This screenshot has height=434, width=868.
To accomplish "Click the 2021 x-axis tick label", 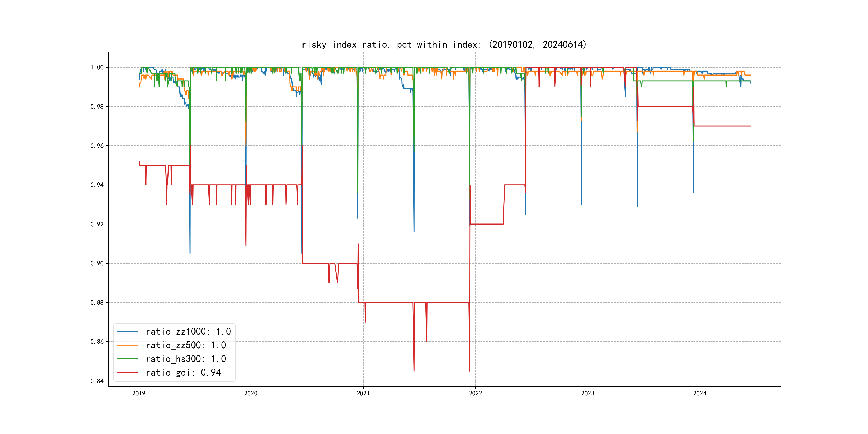I will tap(363, 393).
